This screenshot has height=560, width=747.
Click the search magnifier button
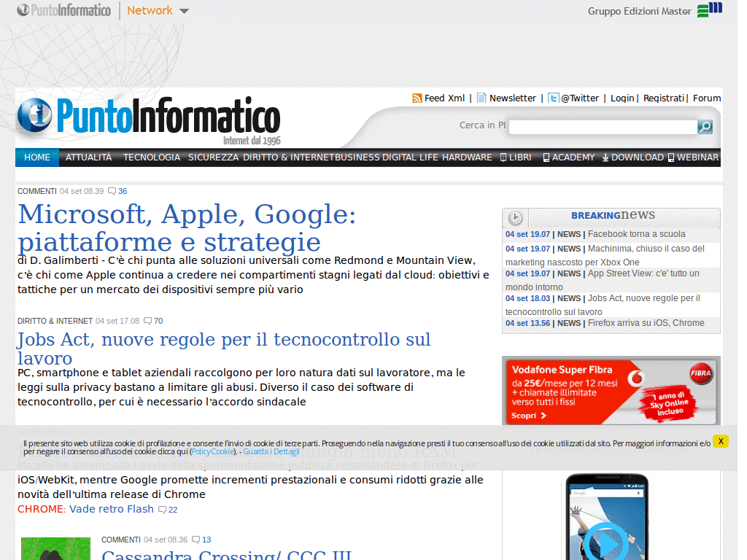[705, 127]
